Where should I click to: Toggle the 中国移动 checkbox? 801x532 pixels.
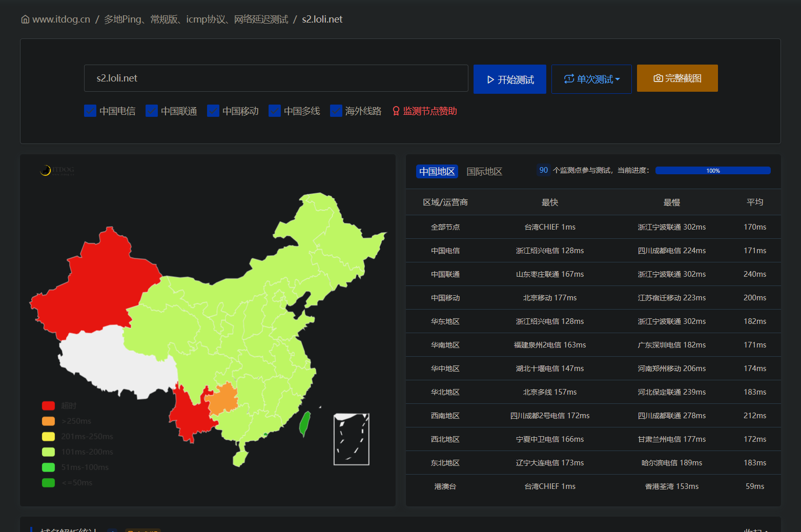213,111
